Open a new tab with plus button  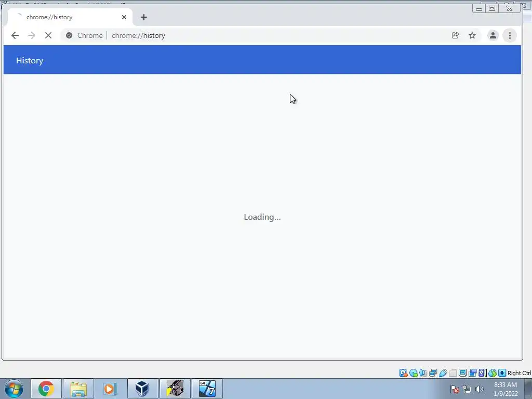click(x=144, y=17)
